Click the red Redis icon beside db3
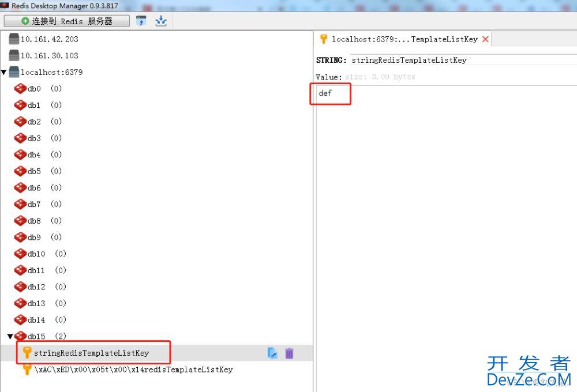577x392 pixels. [x=20, y=138]
